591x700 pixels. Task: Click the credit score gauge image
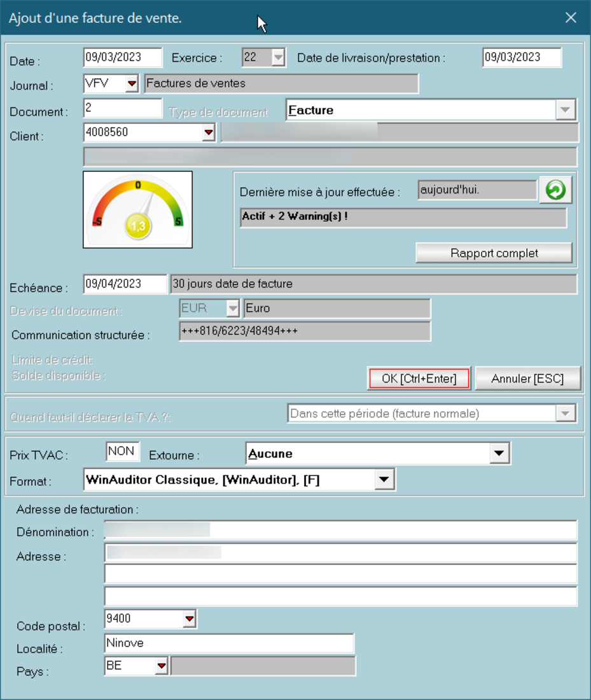(138, 209)
